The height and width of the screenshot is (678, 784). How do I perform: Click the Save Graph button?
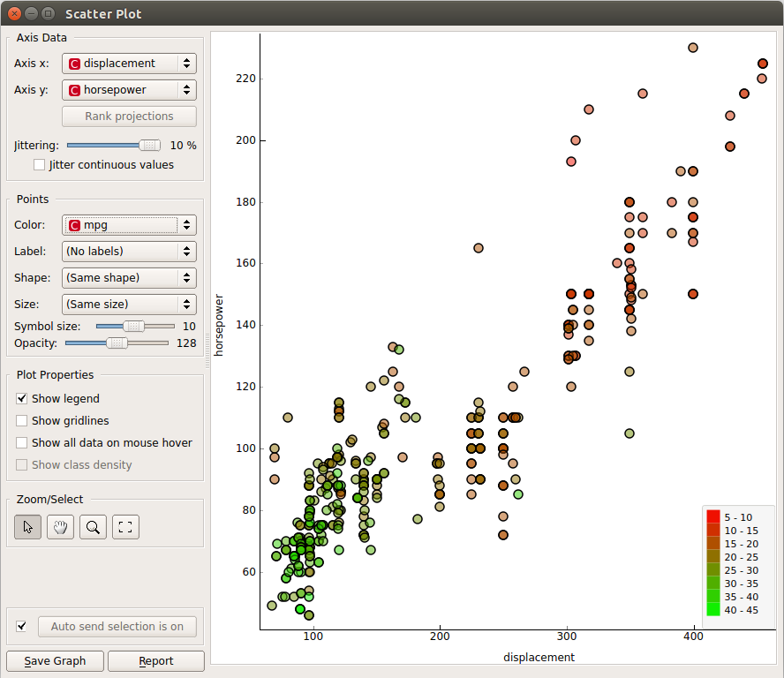coord(54,660)
